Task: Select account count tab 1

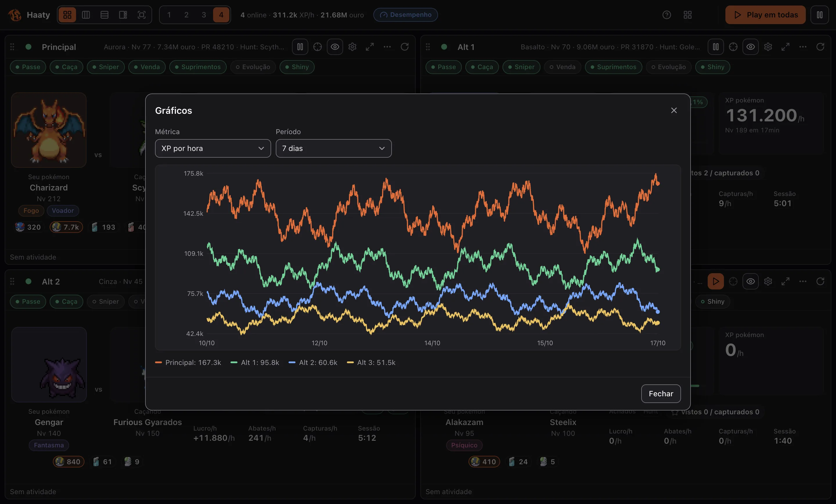Action: pos(169,15)
